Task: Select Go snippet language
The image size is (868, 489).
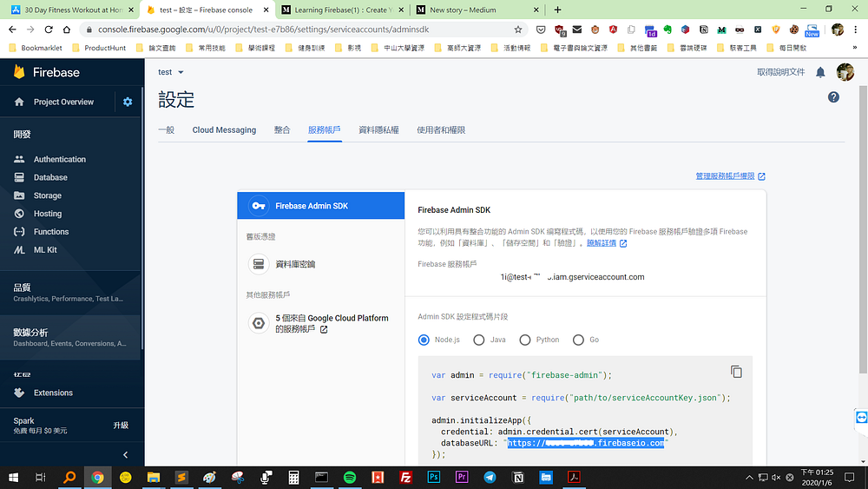Action: (x=578, y=340)
